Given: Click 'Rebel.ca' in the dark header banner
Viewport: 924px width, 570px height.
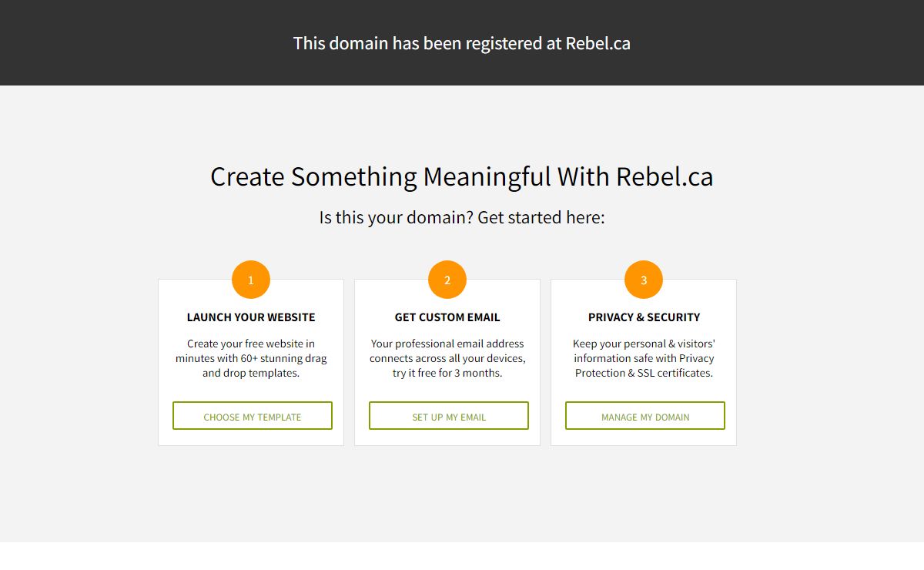Looking at the screenshot, I should click(598, 43).
